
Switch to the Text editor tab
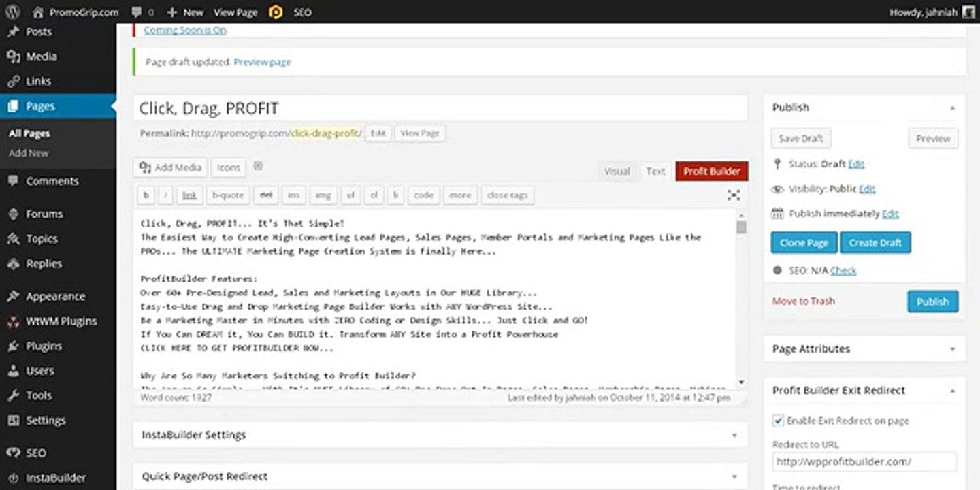click(655, 171)
